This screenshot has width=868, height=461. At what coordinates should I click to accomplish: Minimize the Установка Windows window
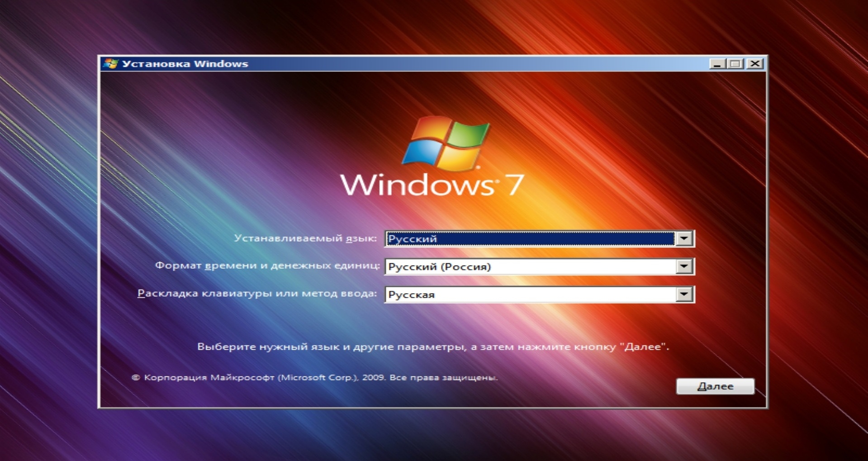point(717,64)
